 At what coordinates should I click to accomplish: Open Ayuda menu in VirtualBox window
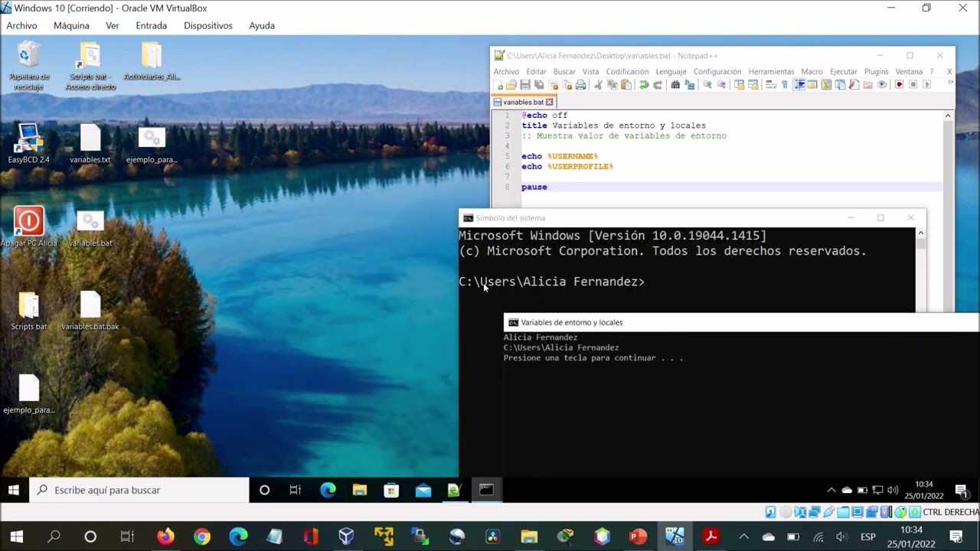261,25
